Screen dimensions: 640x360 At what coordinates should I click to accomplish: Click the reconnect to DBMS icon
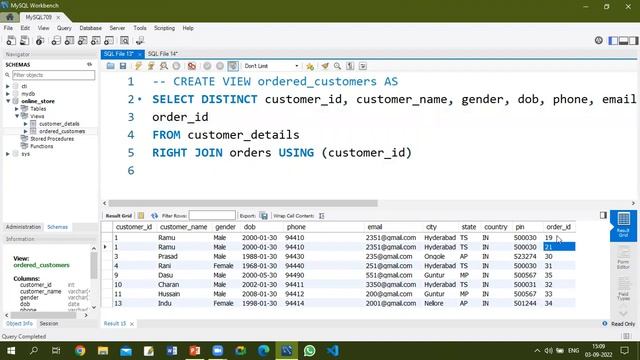coord(140,40)
